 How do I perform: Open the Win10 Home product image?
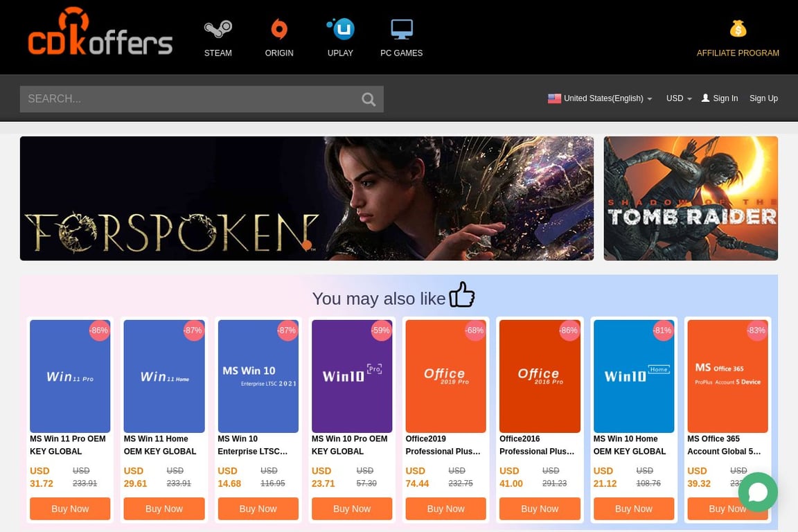point(634,376)
